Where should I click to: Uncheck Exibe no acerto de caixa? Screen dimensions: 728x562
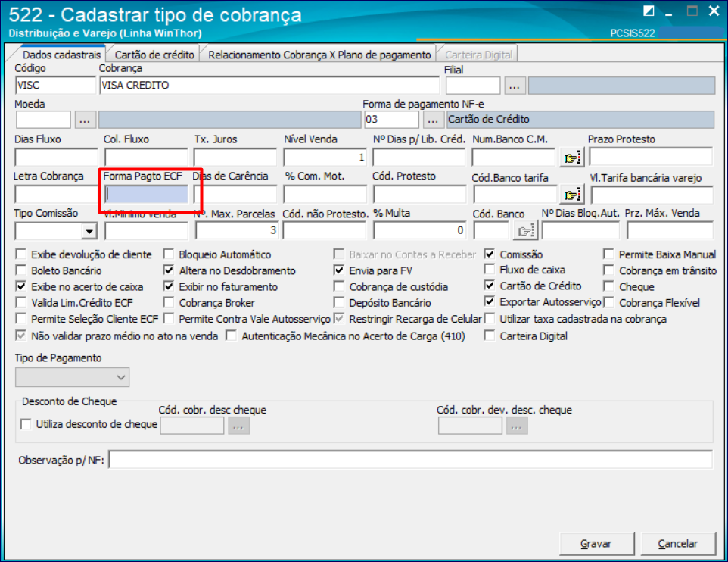21,286
